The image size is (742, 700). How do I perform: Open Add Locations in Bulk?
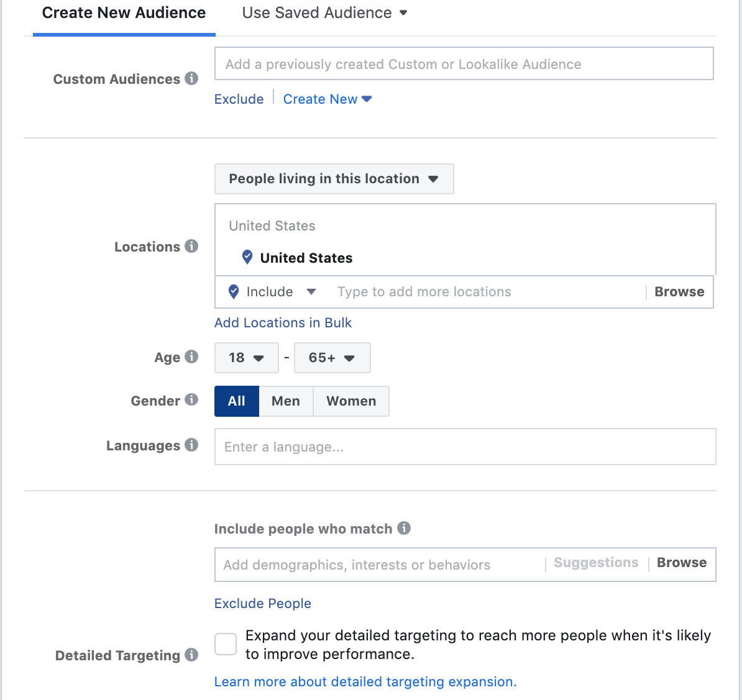click(283, 322)
